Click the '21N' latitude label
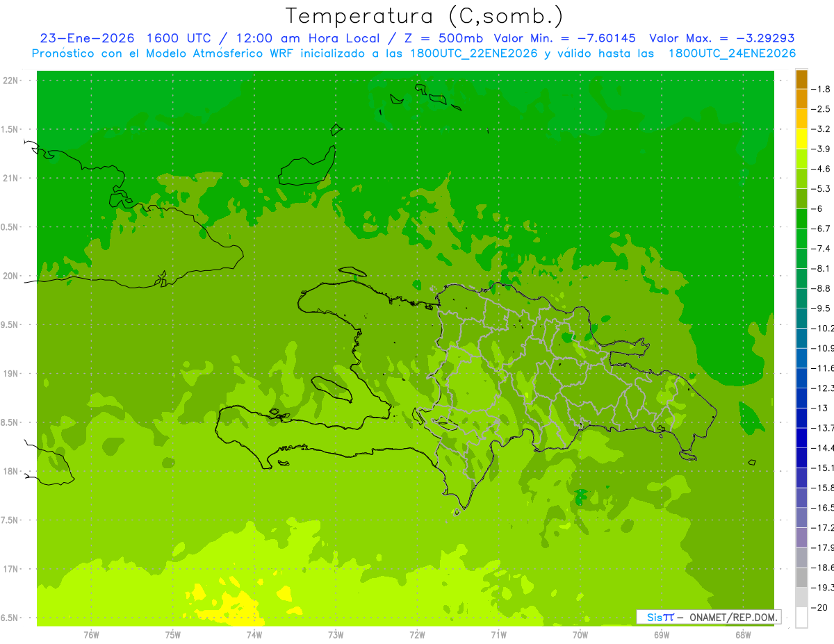834x644 pixels. pos(11,178)
